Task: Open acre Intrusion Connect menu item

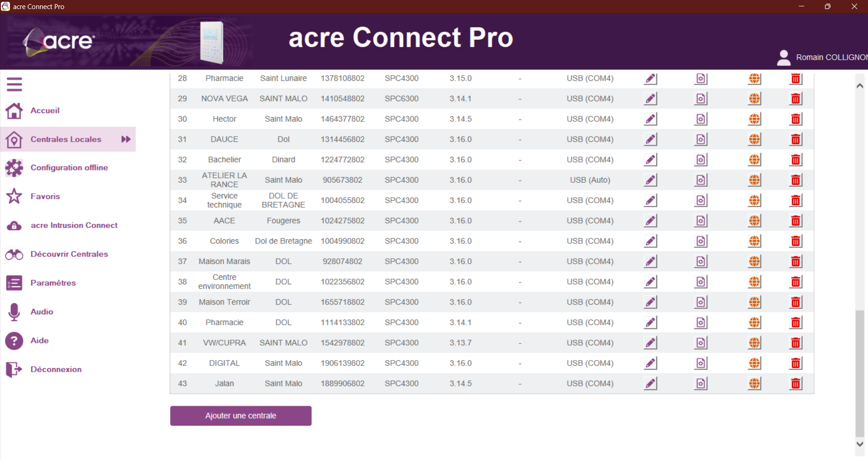Action: point(74,225)
